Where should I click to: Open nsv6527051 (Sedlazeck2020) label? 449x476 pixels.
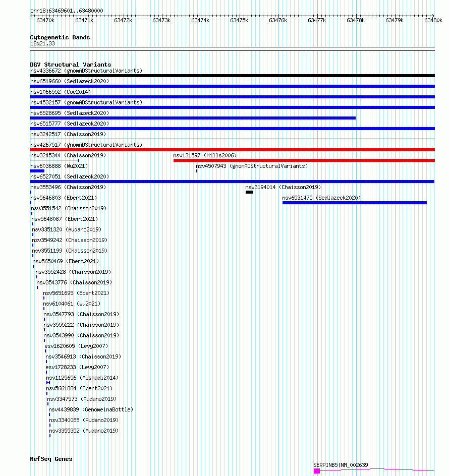coord(70,176)
